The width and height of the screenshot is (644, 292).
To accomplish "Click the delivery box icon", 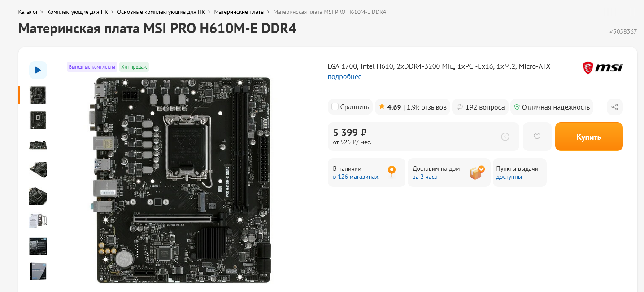I will [x=477, y=173].
